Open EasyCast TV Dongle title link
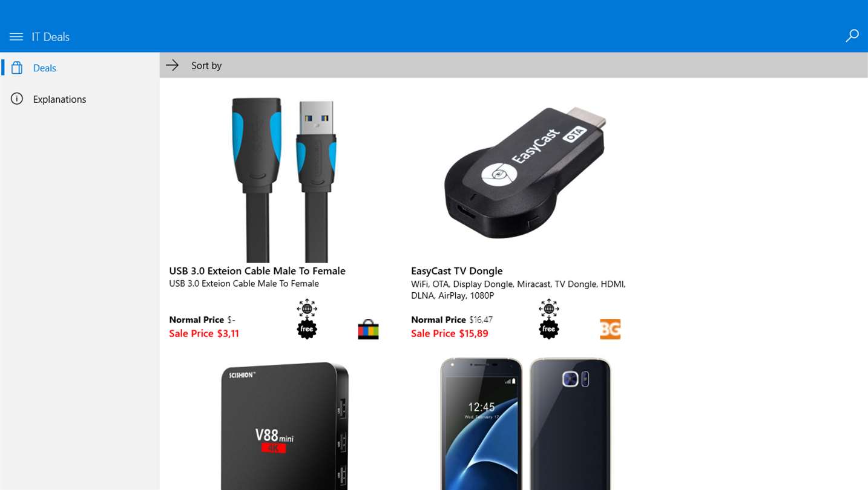868x490 pixels. click(x=457, y=271)
